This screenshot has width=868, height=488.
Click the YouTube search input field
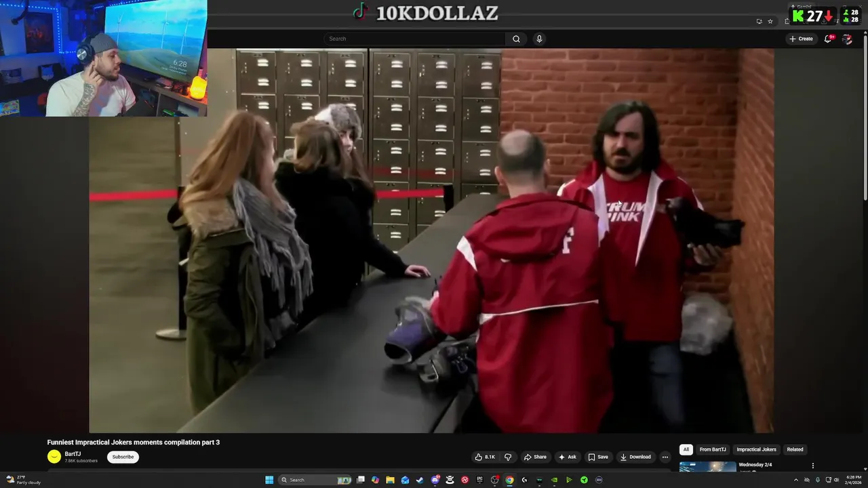[414, 39]
